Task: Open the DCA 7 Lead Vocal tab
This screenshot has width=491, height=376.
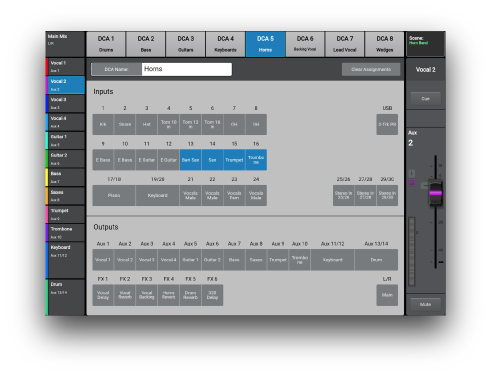Action: (345, 44)
